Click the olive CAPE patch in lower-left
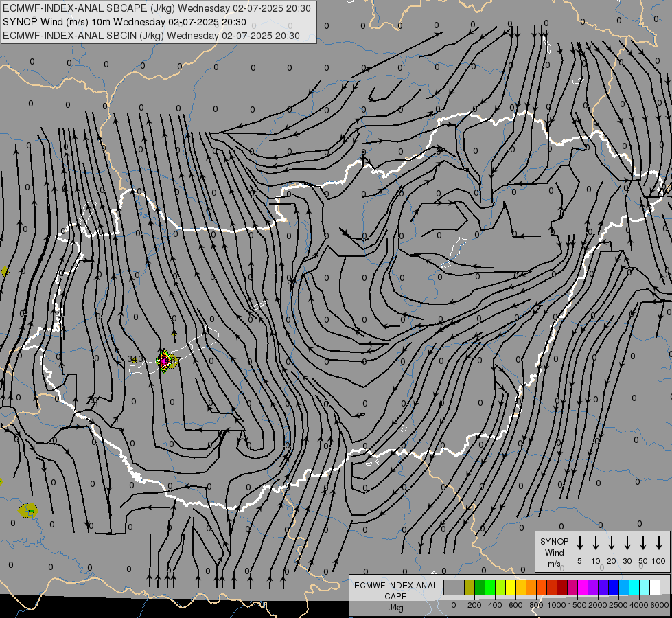 28,511
